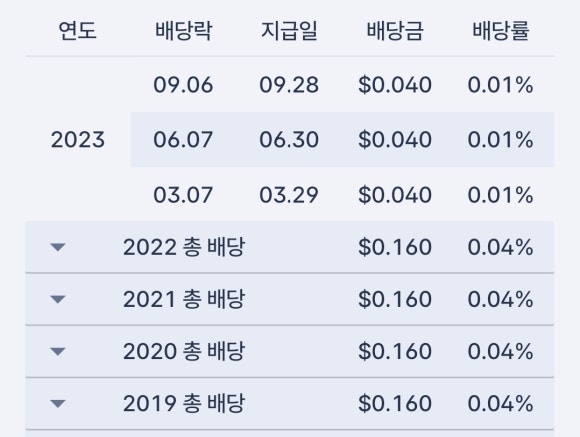This screenshot has width=580, height=437.
Task: Click the 배당락 column header
Action: pyautogui.click(x=183, y=30)
